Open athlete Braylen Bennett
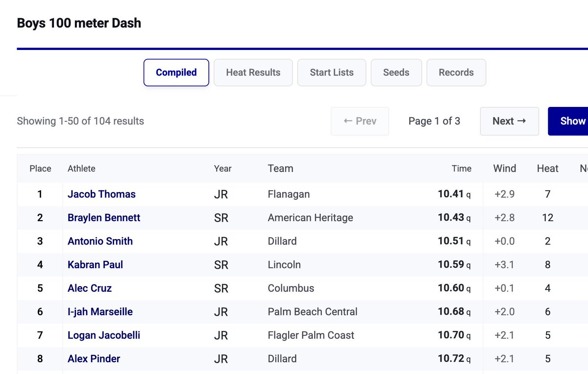This screenshot has height=374, width=588. (104, 218)
